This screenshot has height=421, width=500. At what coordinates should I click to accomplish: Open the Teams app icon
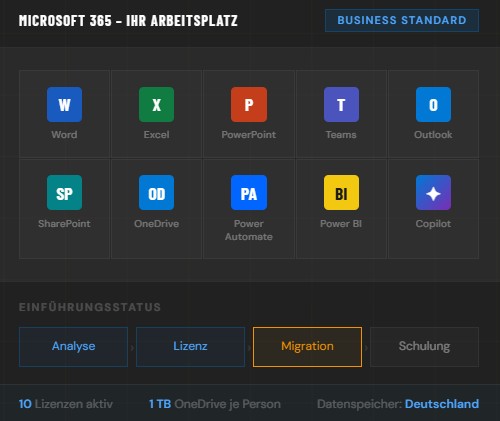(341, 104)
